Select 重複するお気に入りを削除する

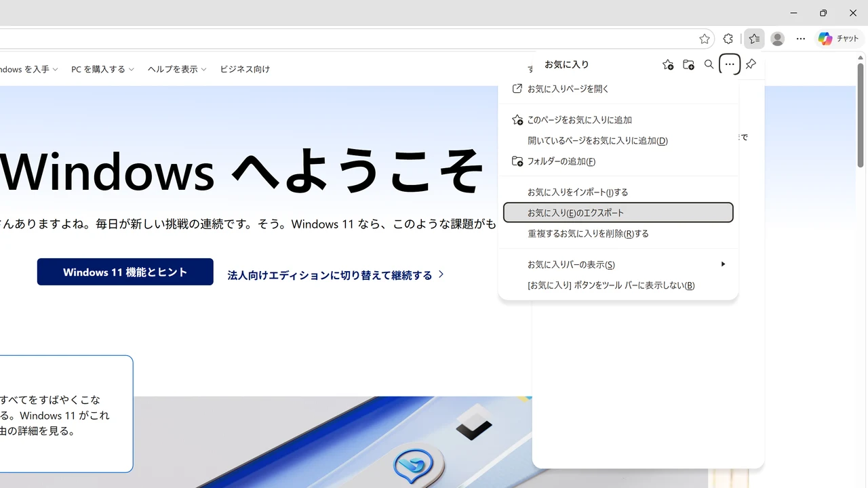[x=618, y=233]
